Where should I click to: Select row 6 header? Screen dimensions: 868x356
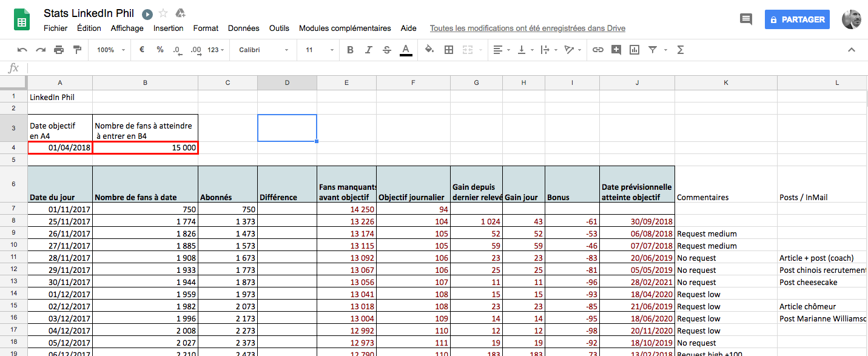(13, 184)
